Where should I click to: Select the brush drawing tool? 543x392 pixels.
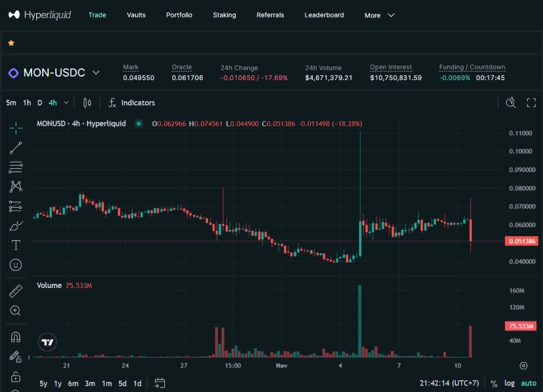click(x=16, y=225)
